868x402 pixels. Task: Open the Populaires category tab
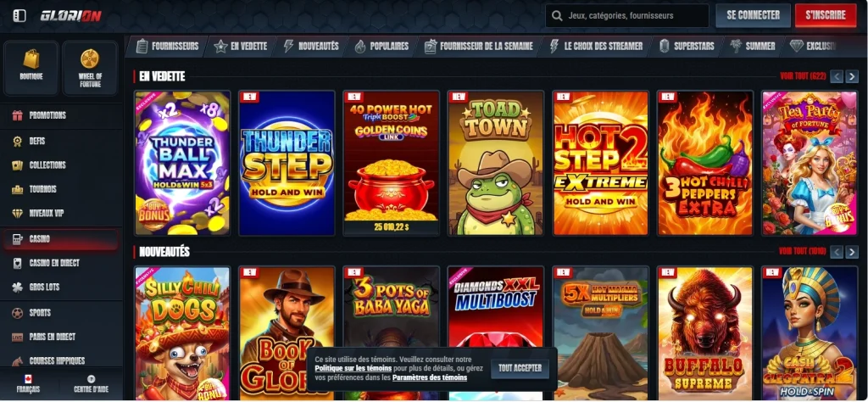pyautogui.click(x=382, y=46)
